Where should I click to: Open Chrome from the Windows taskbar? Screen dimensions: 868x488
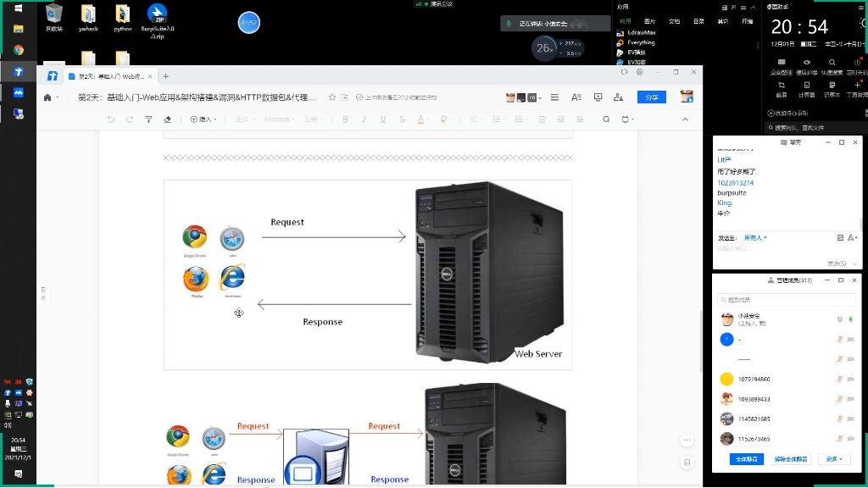tap(19, 50)
